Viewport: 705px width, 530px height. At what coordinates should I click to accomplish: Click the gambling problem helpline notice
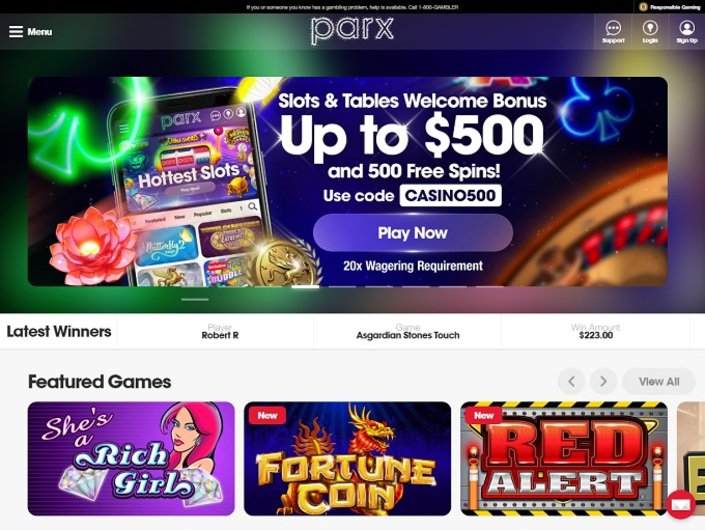[x=352, y=7]
